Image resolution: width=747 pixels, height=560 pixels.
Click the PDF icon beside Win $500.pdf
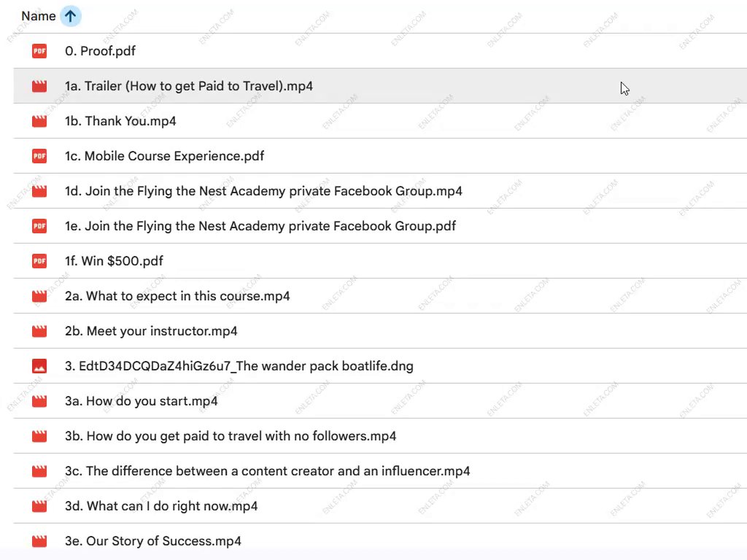(39, 261)
